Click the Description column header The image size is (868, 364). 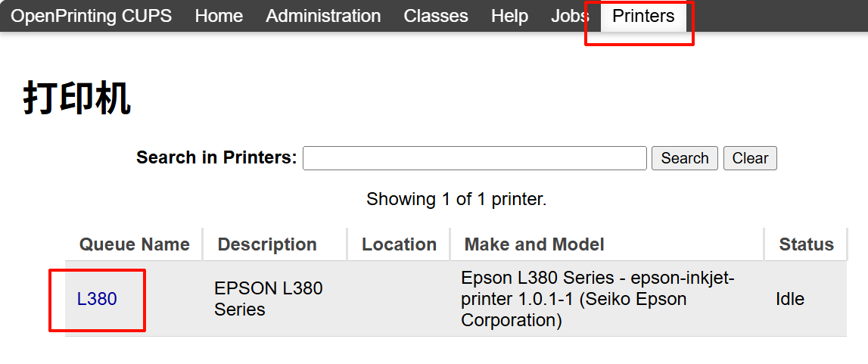(x=267, y=244)
